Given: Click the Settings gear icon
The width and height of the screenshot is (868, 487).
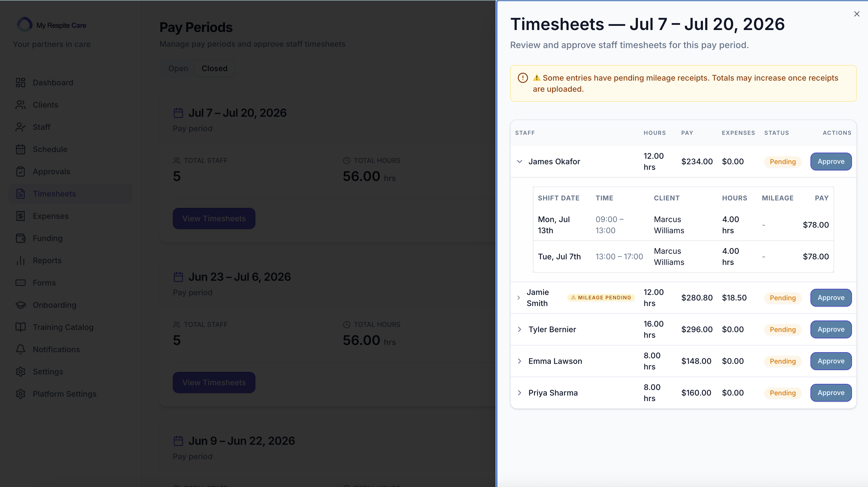Looking at the screenshot, I should pyautogui.click(x=21, y=372).
